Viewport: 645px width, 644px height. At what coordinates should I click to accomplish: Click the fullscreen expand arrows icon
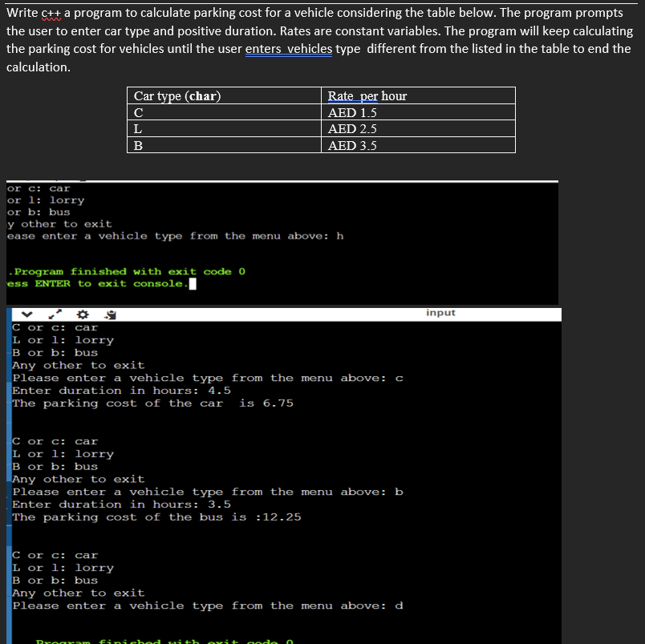pos(55,314)
